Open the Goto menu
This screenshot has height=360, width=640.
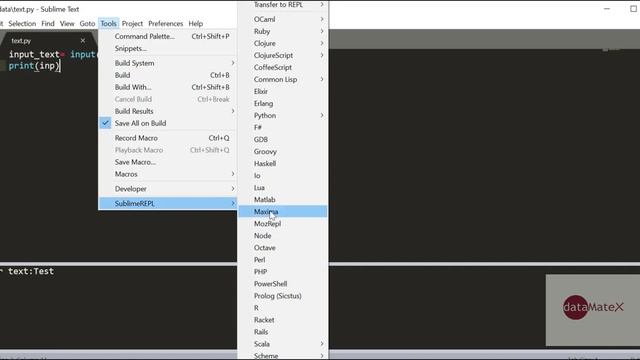[x=87, y=24]
